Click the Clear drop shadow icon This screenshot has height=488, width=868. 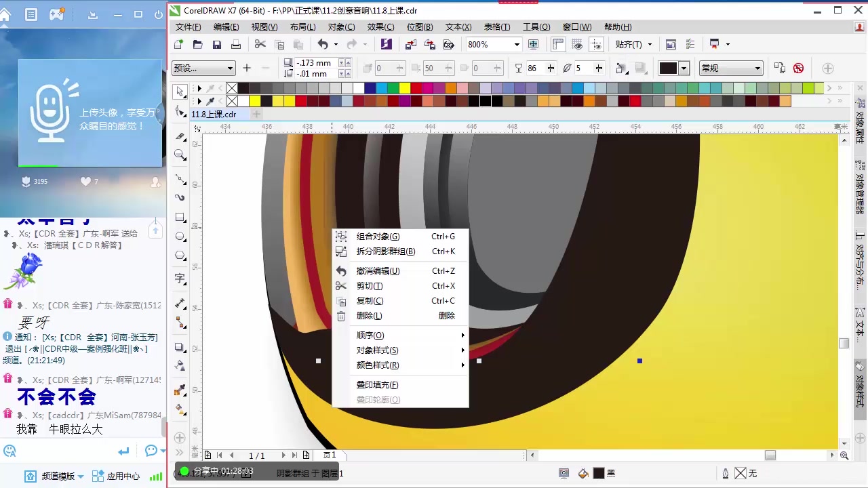pyautogui.click(x=798, y=68)
